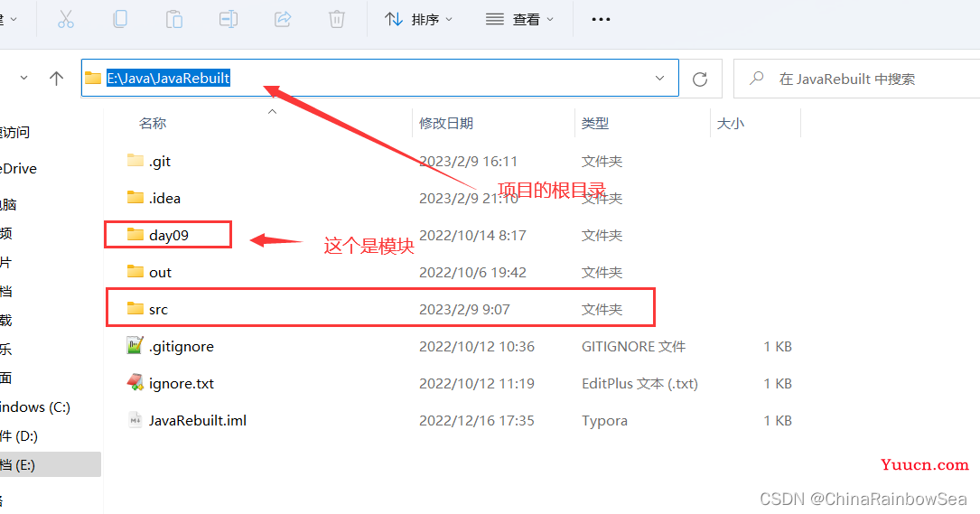The width and height of the screenshot is (980, 514).
Task: Click date 2022/10/6 19:42
Action: [472, 273]
